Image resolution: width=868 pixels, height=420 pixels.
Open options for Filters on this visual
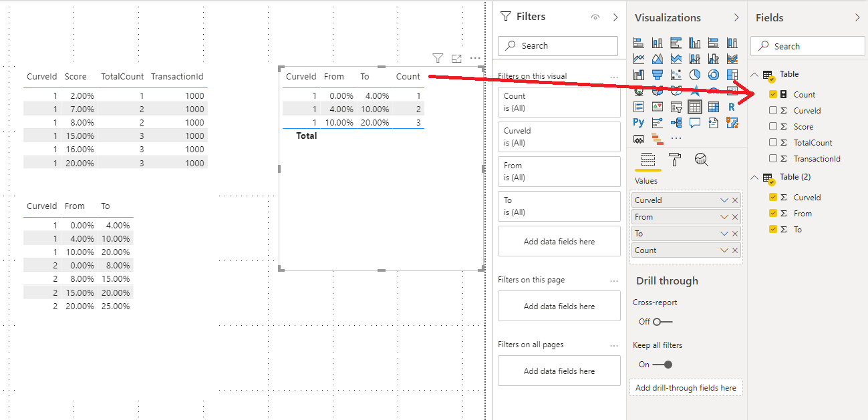click(x=614, y=77)
